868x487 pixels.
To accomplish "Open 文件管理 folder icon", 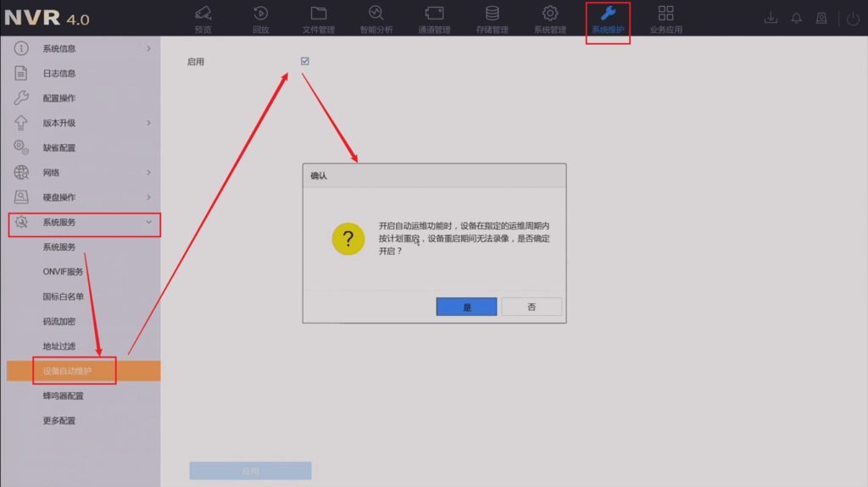I will coord(319,14).
